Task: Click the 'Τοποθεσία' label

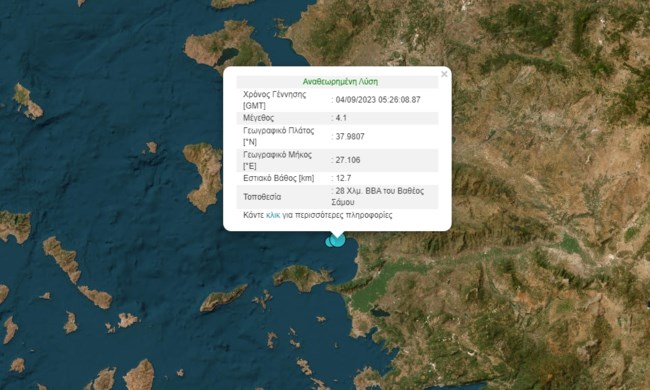Action: pyautogui.click(x=262, y=197)
